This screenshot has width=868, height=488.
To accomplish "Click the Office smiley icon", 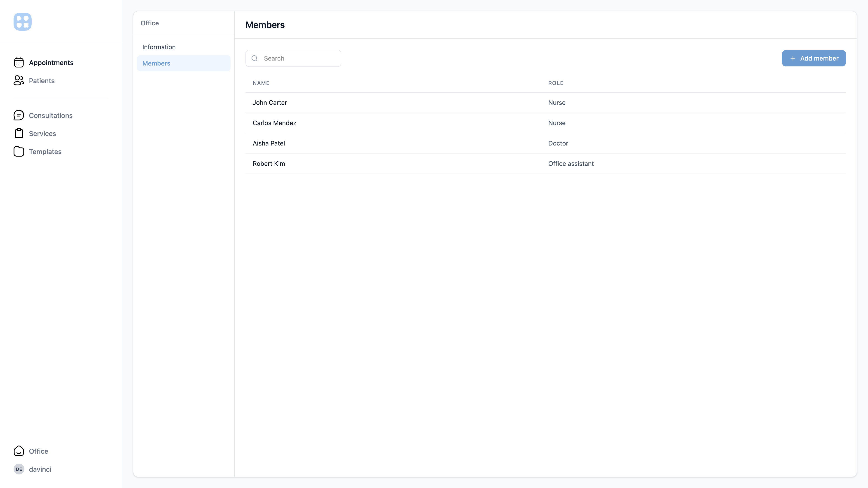I will (x=19, y=451).
